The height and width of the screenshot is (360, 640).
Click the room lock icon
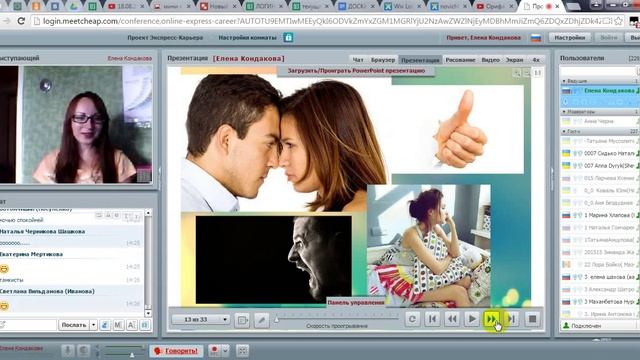click(x=288, y=38)
